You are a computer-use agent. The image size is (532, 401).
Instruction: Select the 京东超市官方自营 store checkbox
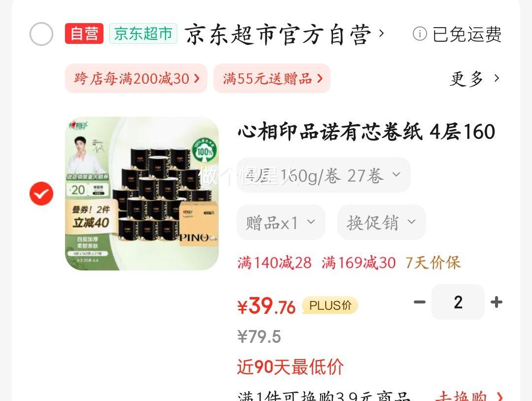[41, 34]
